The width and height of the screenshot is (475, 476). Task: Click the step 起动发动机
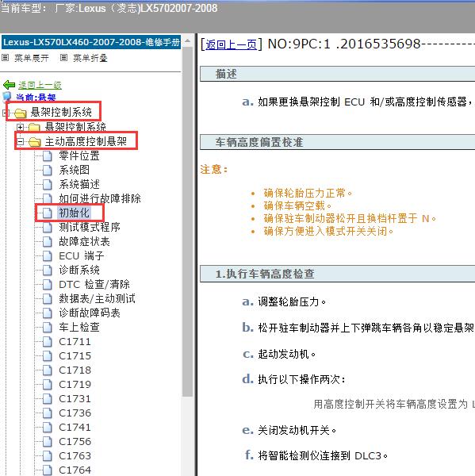point(287,354)
